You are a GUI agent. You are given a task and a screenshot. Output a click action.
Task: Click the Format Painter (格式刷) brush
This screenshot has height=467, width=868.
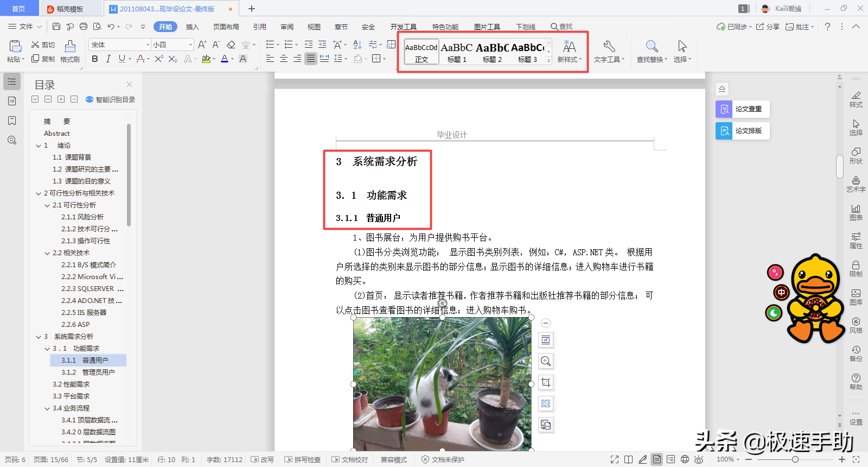[70, 52]
